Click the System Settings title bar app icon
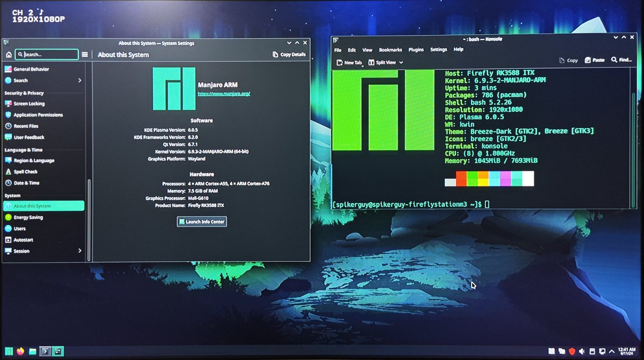The height and width of the screenshot is (360, 644). tap(6, 42)
